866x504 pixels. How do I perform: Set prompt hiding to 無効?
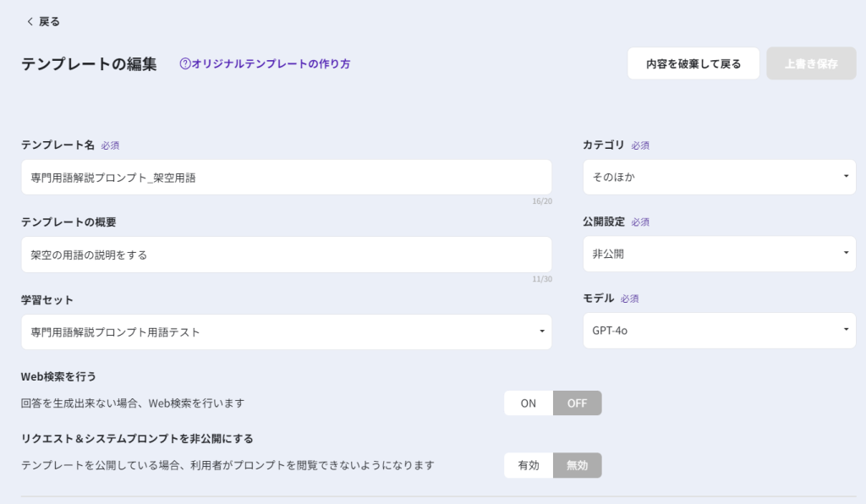[x=577, y=465]
